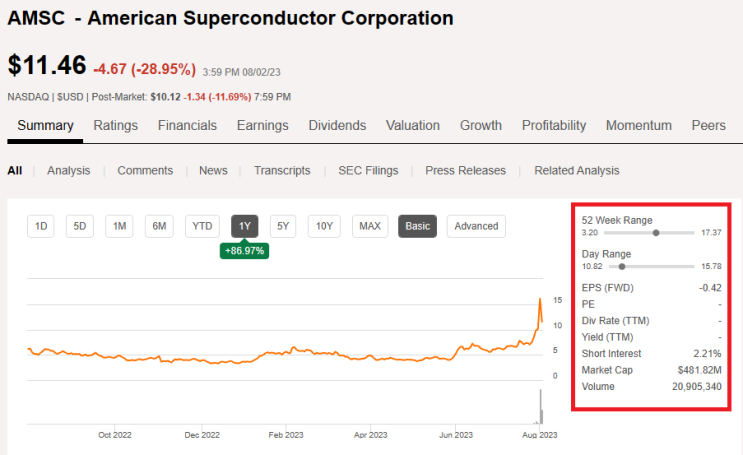This screenshot has width=743, height=455.
Task: Go to the Earnings tab
Action: pos(263,126)
